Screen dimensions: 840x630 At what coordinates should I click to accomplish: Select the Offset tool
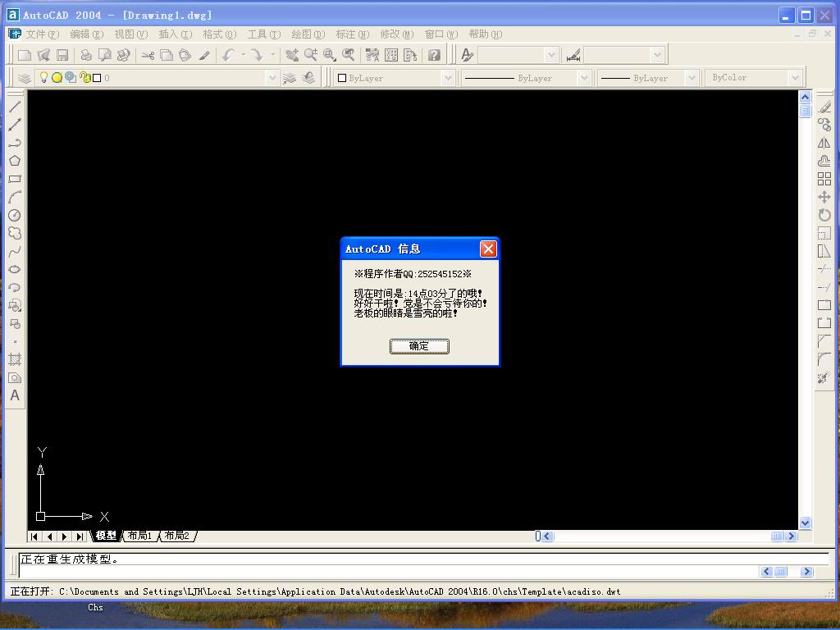click(824, 161)
